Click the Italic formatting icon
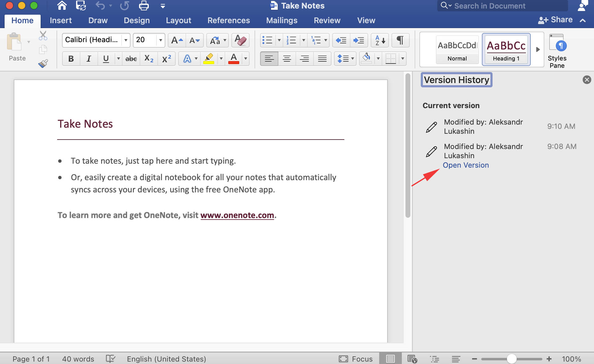Image resolution: width=594 pixels, height=364 pixels. (x=88, y=59)
